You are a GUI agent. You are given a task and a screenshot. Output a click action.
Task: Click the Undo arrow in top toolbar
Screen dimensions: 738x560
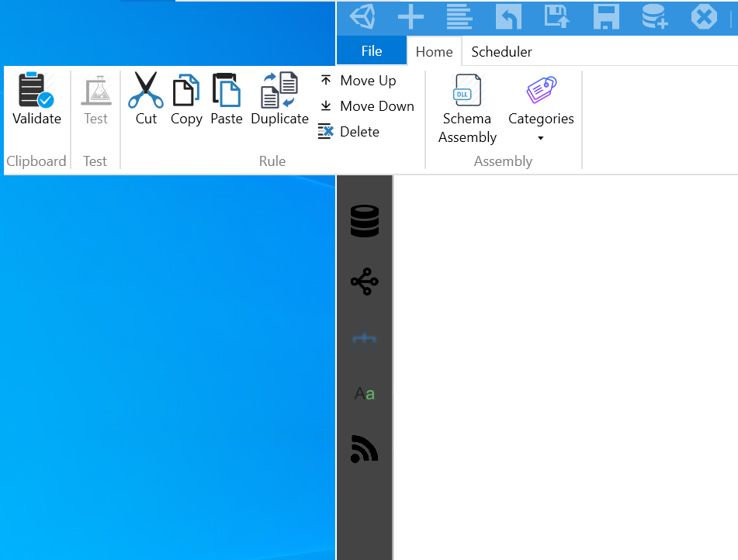pos(508,16)
